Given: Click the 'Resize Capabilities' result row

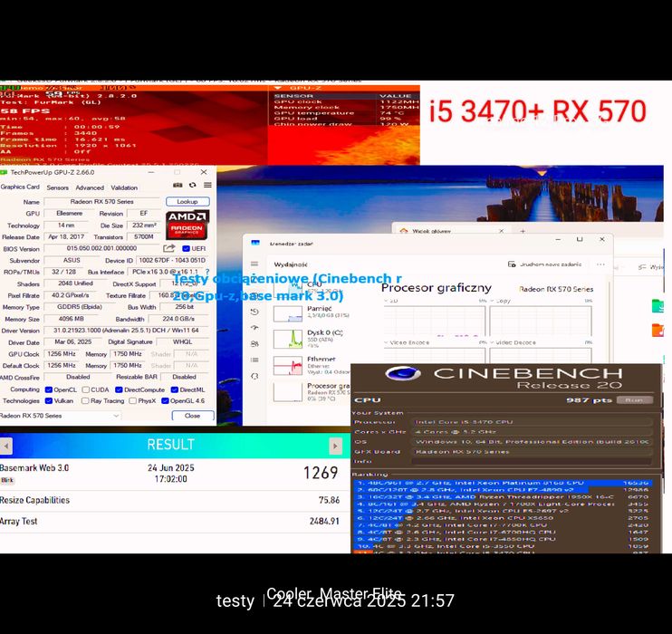Looking at the screenshot, I should tap(175, 500).
